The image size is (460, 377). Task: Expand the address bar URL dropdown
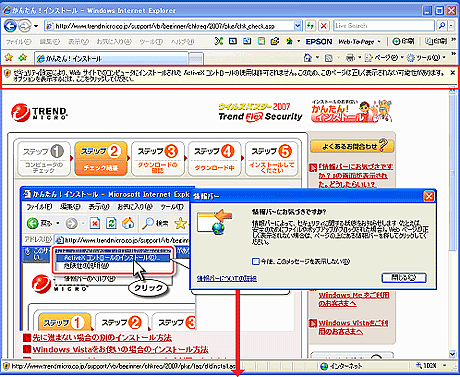pos(297,26)
